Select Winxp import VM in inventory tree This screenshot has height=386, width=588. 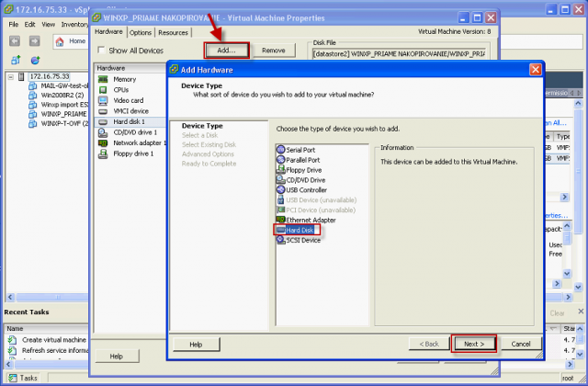coord(64,105)
